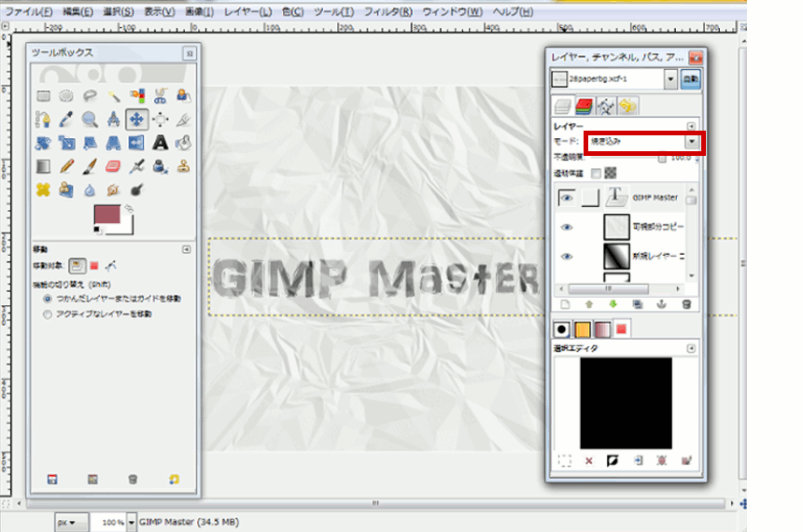803x532 pixels.
Task: Select the Rotate tool
Action: tap(44, 143)
